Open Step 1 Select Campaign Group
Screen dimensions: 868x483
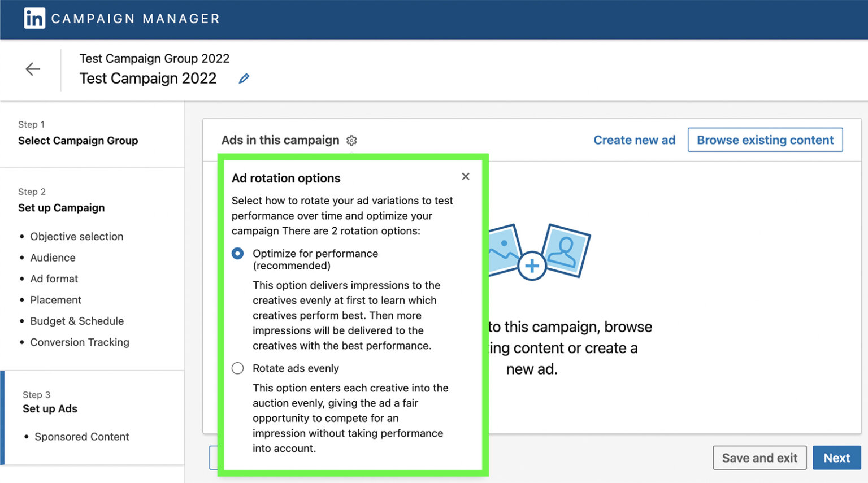(78, 133)
